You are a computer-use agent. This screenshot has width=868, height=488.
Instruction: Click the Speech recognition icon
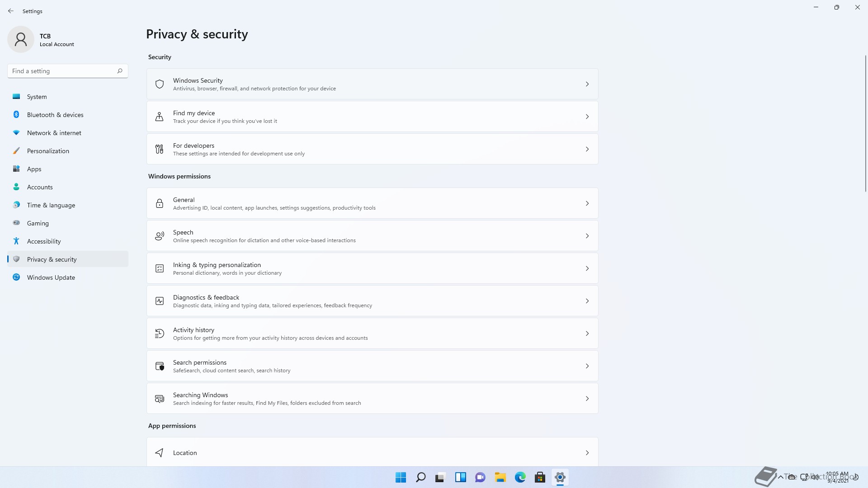pyautogui.click(x=159, y=236)
